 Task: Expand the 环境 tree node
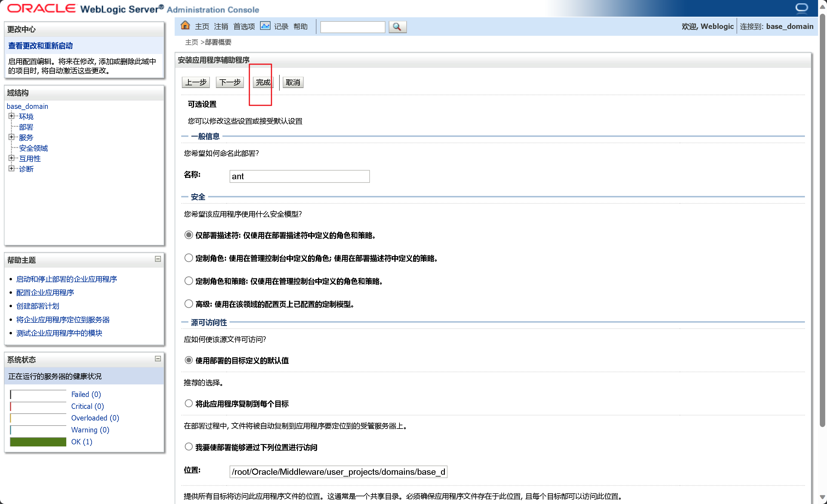coord(11,116)
